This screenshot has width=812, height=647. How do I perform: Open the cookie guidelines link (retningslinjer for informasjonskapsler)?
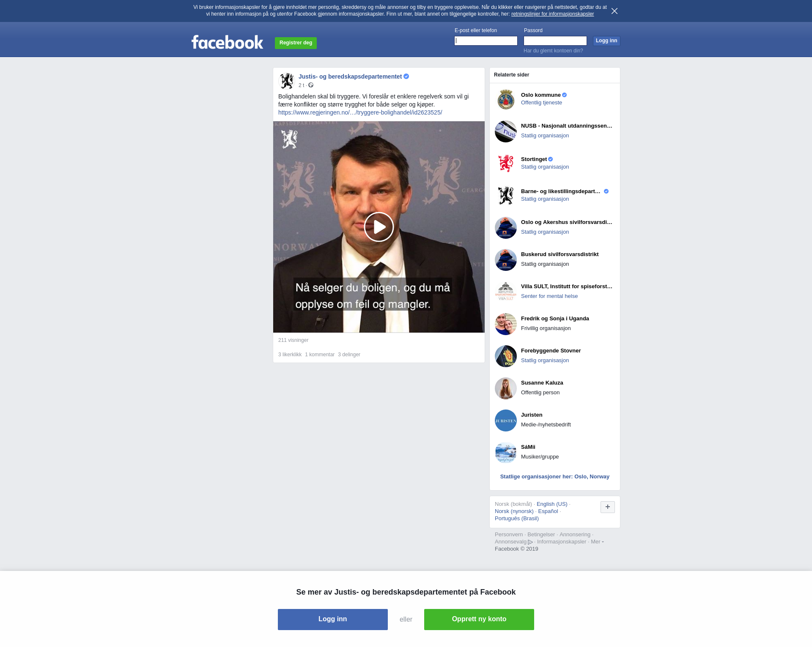point(552,14)
